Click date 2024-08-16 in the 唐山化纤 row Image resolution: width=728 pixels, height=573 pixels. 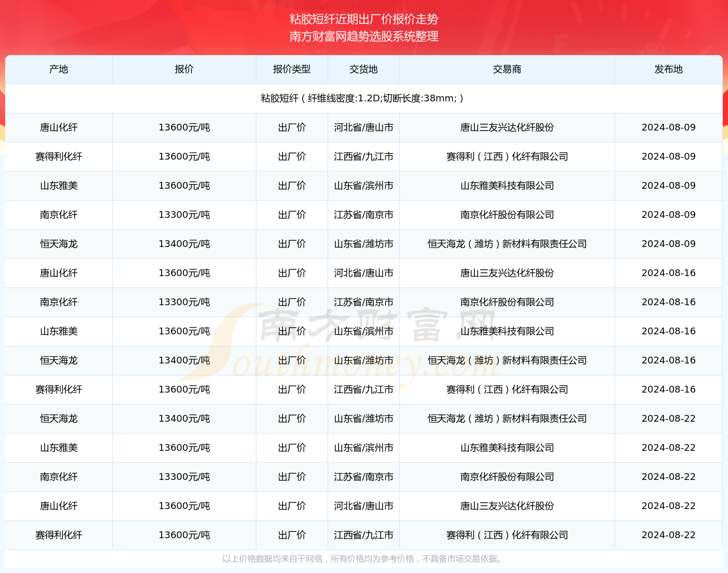(x=669, y=273)
